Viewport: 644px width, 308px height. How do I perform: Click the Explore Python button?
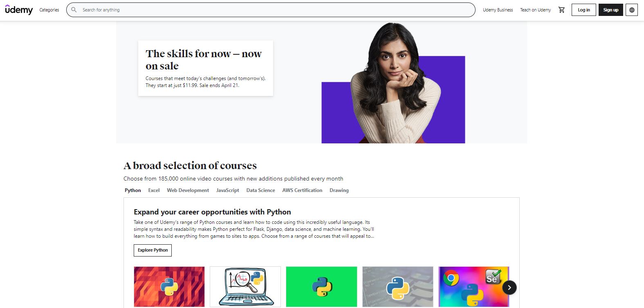(x=153, y=250)
